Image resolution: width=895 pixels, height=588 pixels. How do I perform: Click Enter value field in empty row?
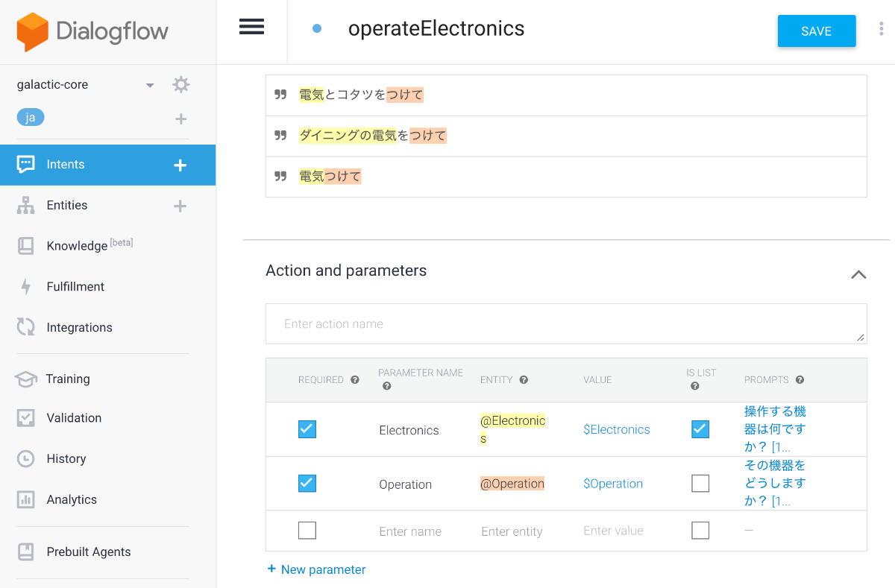[x=613, y=531]
